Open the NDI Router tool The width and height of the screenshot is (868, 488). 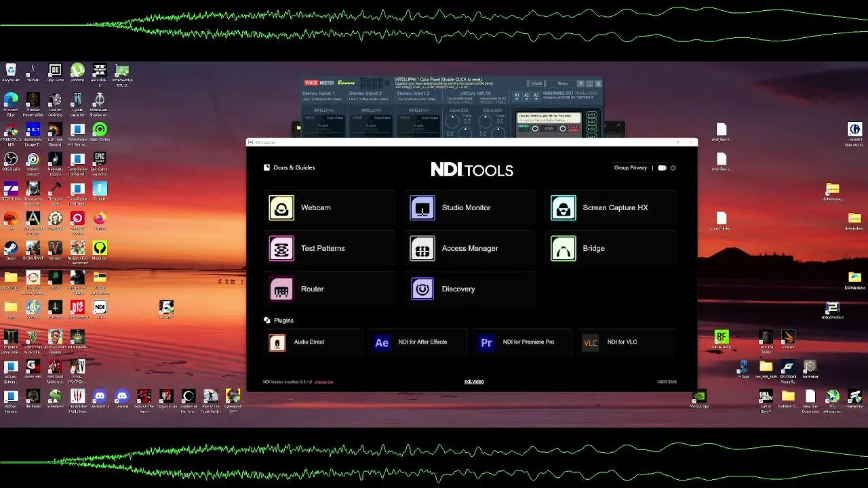330,289
